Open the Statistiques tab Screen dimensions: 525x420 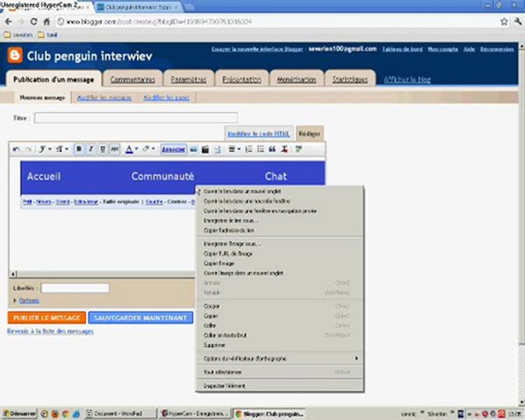[350, 79]
